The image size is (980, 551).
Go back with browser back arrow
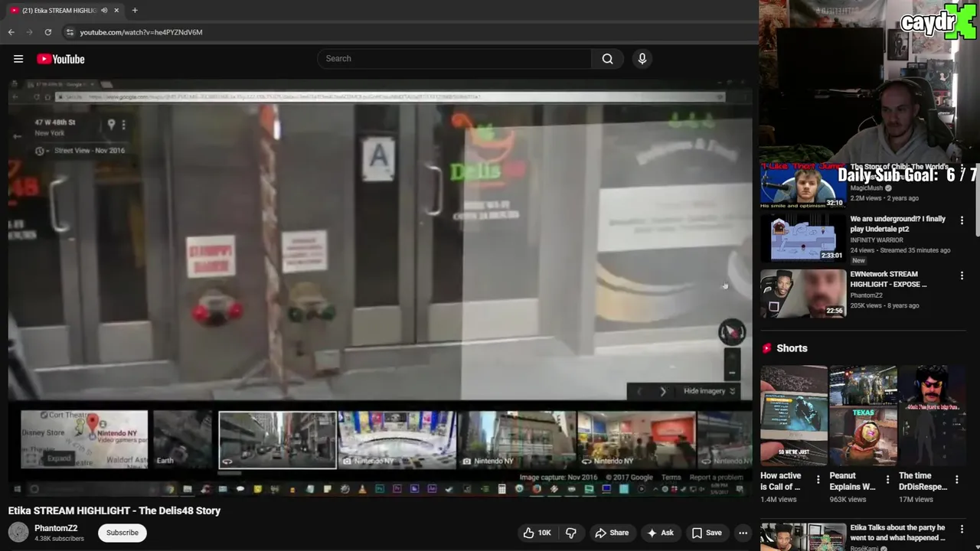tap(11, 32)
